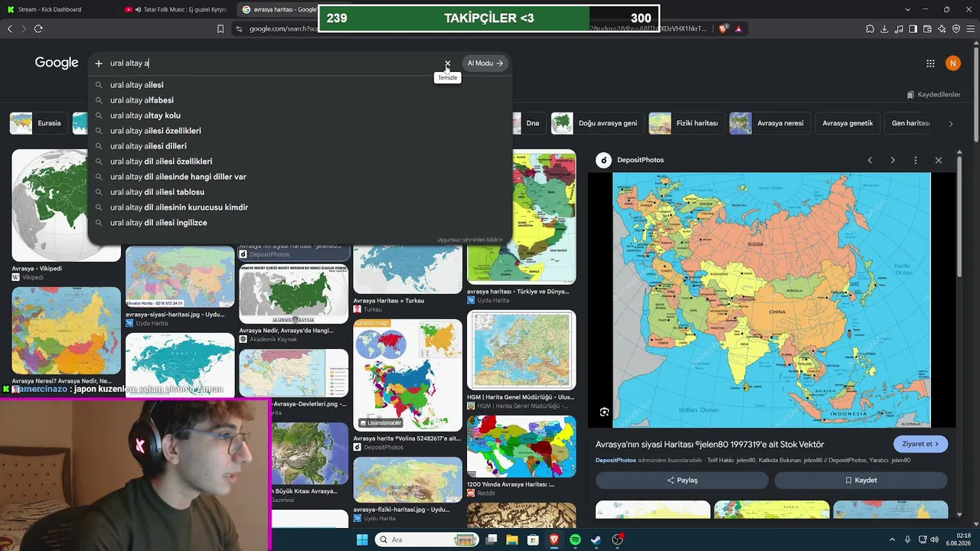Select the Fiziki haritası filter chip
Screen dimensions: 980x551
tap(685, 123)
